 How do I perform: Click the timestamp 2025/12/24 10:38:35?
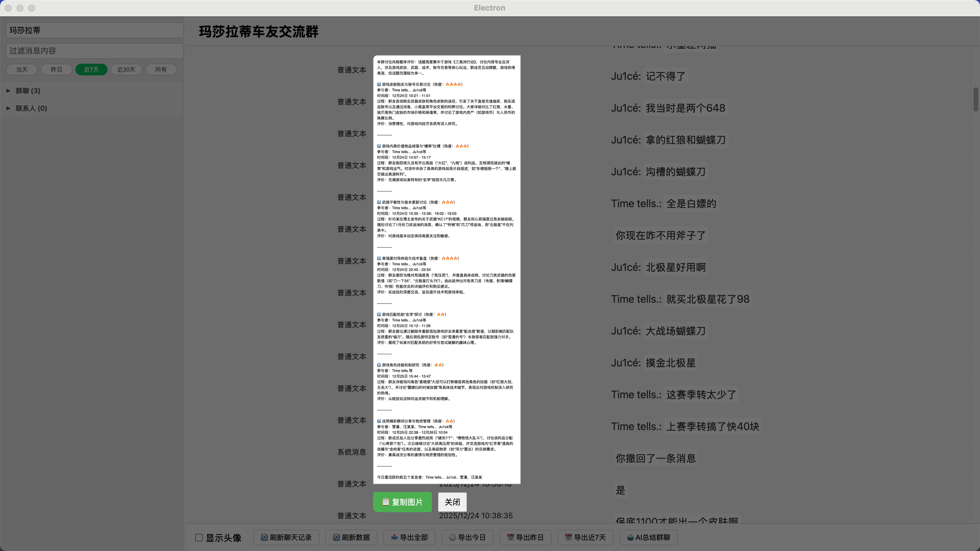476,515
